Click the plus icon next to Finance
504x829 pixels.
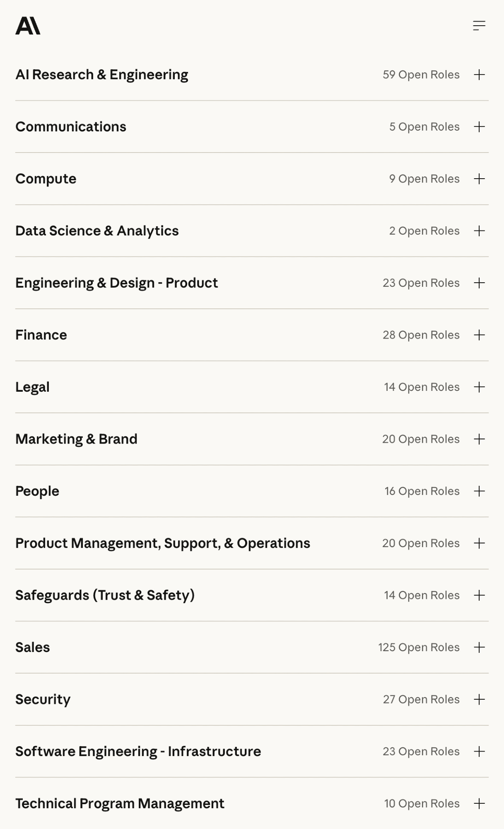(x=479, y=335)
